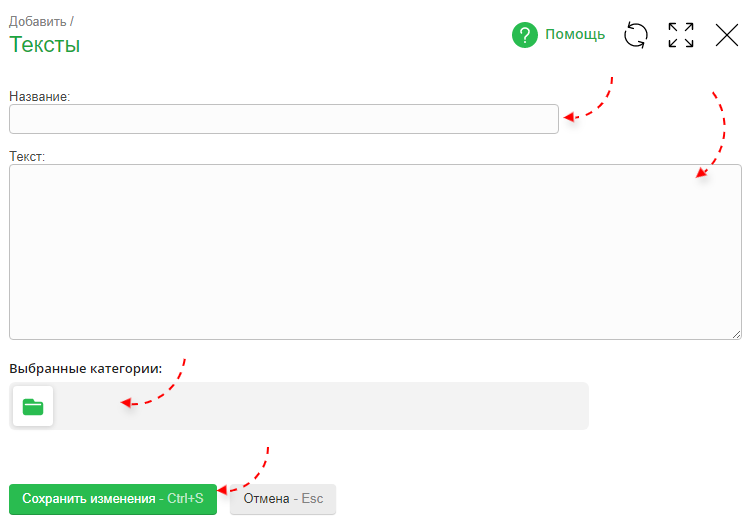Click the textarea resize grip corner
This screenshot has width=753, height=529.
[x=736, y=334]
